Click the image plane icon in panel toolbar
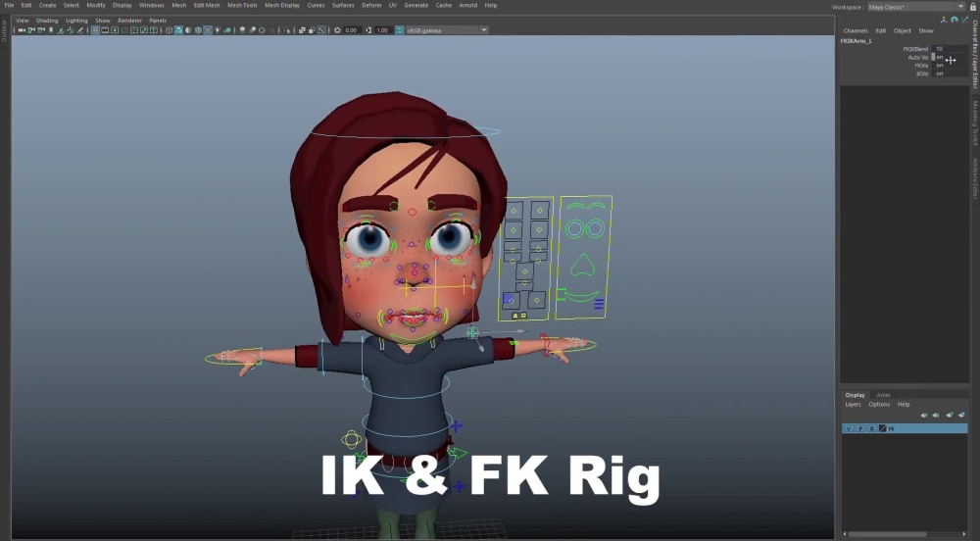 coord(61,30)
